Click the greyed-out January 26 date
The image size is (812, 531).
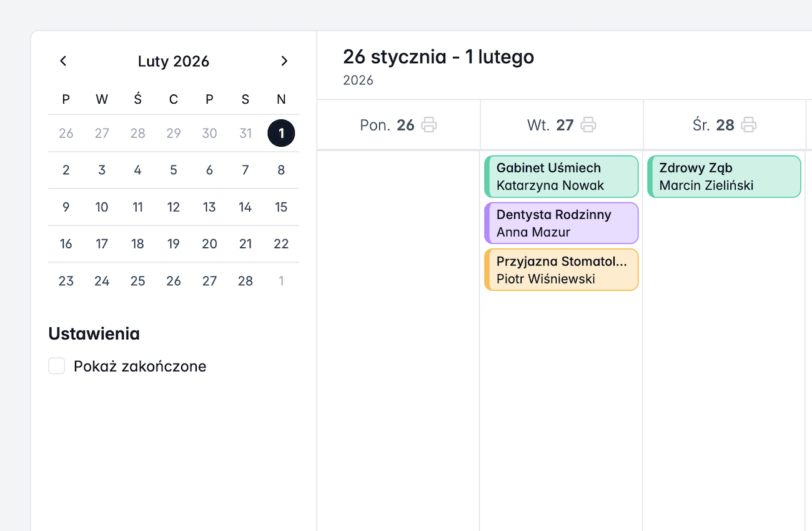click(x=66, y=133)
